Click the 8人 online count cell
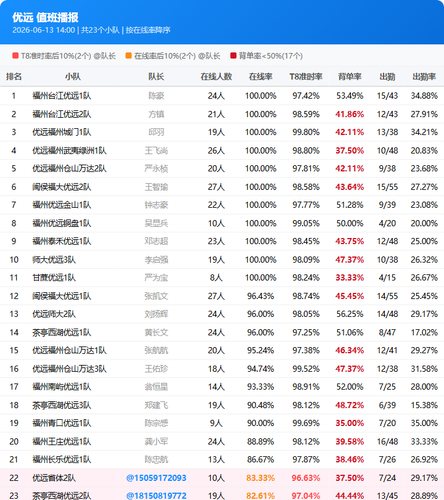The width and height of the screenshot is (444, 500). [x=216, y=278]
